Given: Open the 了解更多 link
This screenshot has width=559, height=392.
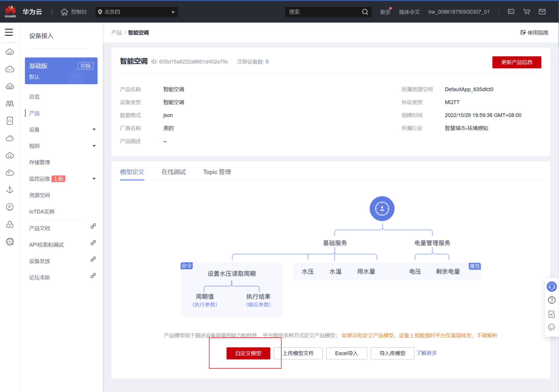Looking at the screenshot, I should [x=426, y=353].
